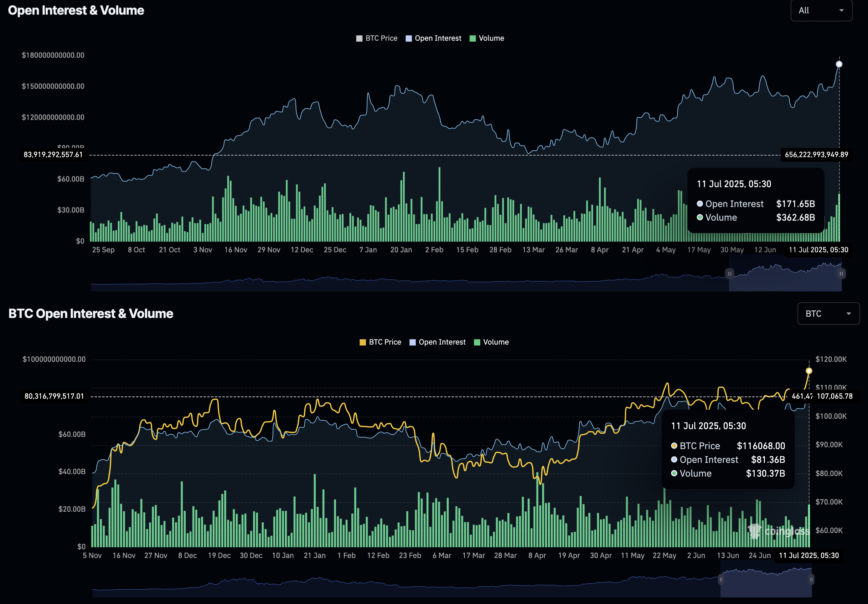Click right range handle in top chart zoom
This screenshot has height=604, width=868.
tap(841, 274)
